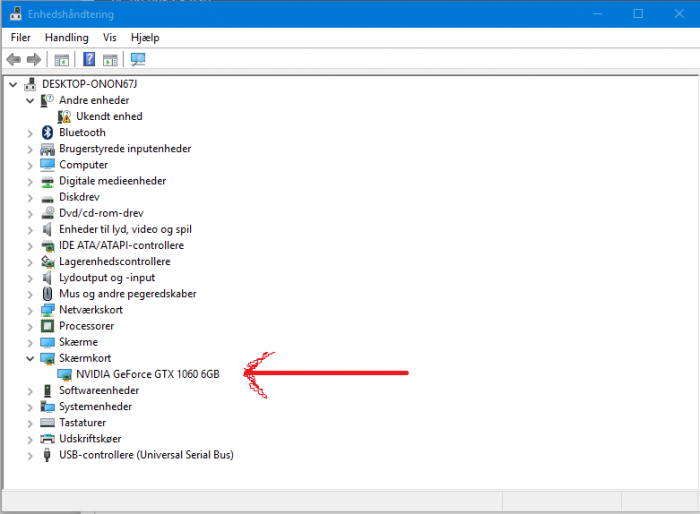Expand the Brugerstyrede inputenheder node
The height and width of the screenshot is (514, 700).
click(x=30, y=149)
